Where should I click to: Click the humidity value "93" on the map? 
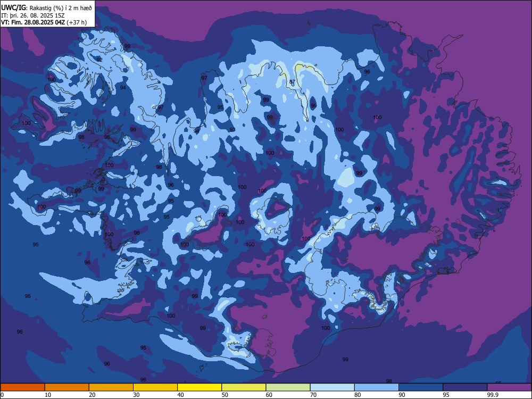tap(232, 130)
